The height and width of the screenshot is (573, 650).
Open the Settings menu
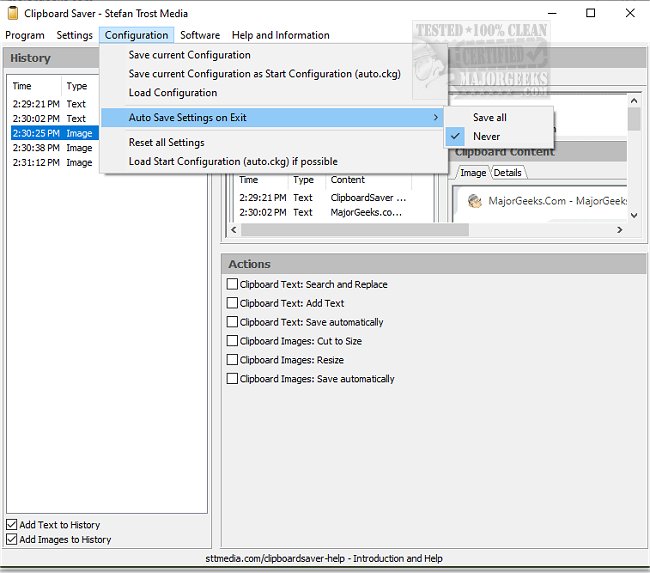pyautogui.click(x=75, y=35)
